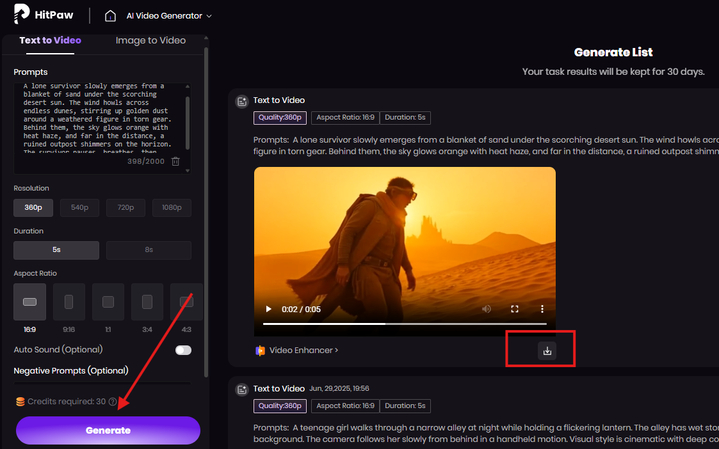The width and height of the screenshot is (719, 449).
Task: Select the 3:4 aspect ratio
Action: [147, 302]
